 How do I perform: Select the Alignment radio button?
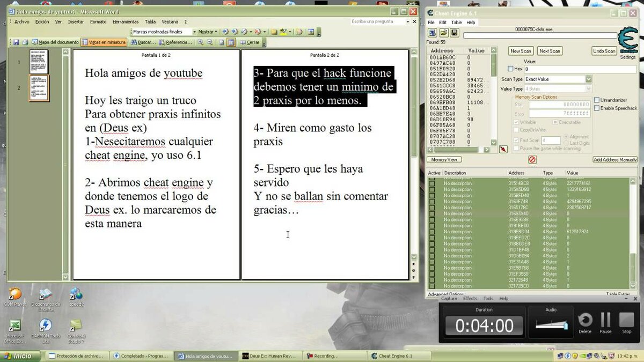(x=566, y=136)
